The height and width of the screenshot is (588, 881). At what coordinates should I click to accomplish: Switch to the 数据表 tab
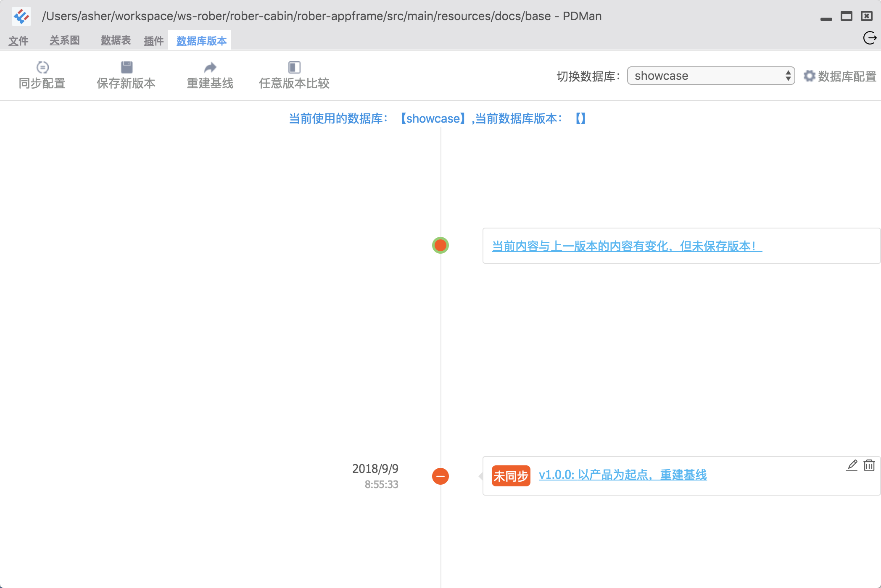(116, 41)
